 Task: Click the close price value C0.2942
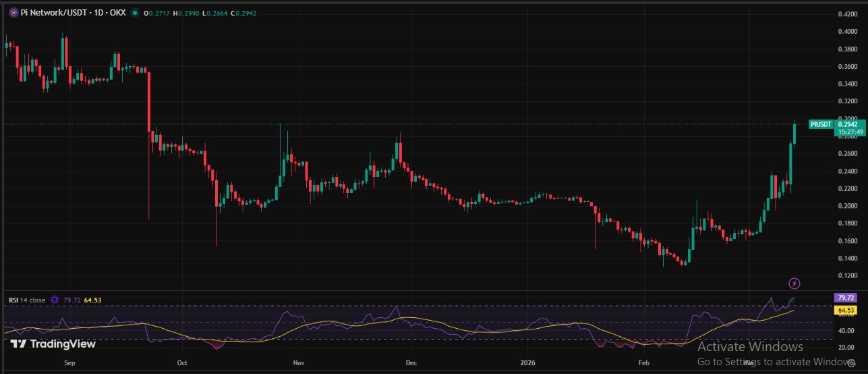243,13
